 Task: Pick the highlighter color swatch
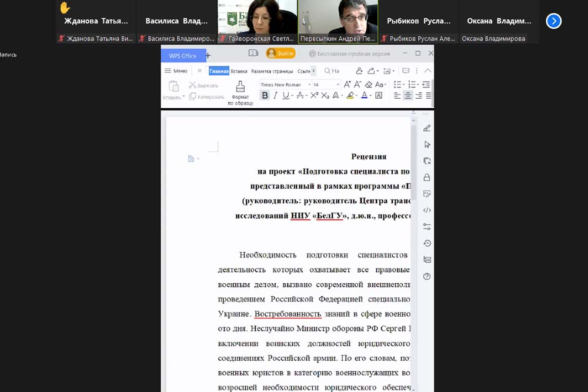[350, 96]
